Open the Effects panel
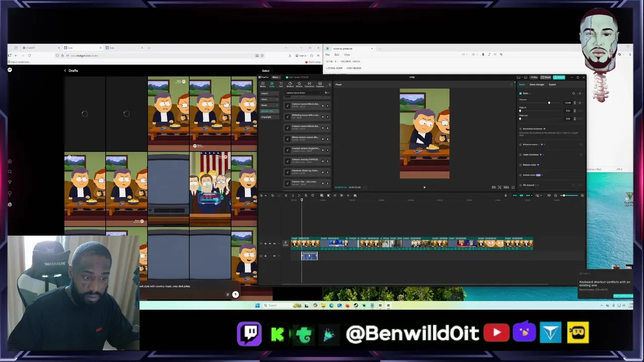This screenshot has width=644, height=362. 299,84
